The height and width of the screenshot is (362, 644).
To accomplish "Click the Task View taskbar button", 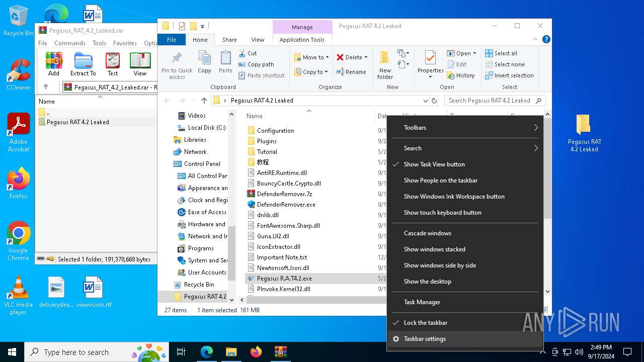I will click(182, 352).
